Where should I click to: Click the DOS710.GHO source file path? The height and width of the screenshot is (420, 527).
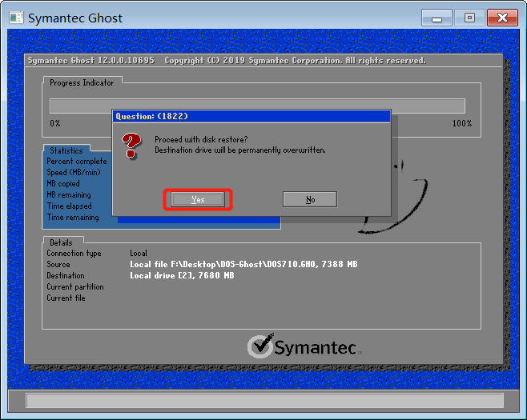click(x=243, y=264)
